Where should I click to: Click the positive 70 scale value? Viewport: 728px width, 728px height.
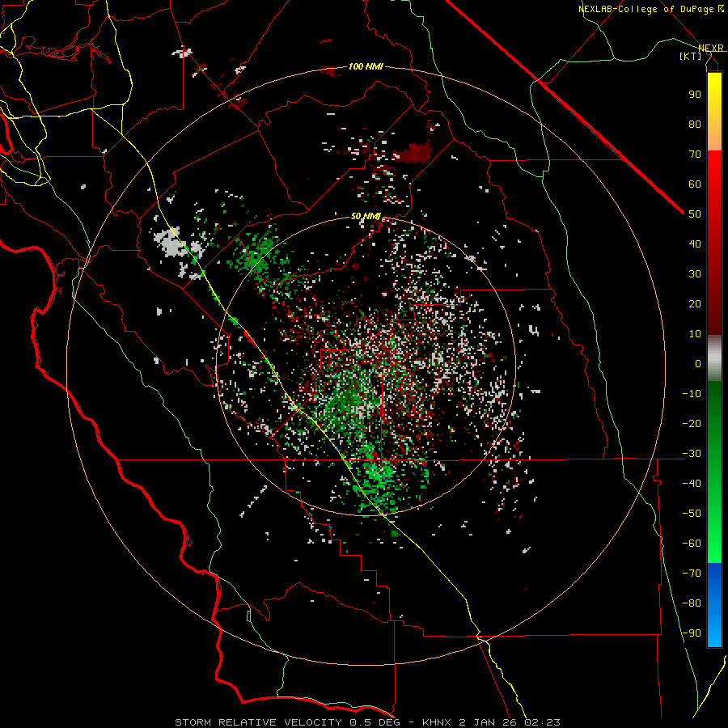[695, 154]
